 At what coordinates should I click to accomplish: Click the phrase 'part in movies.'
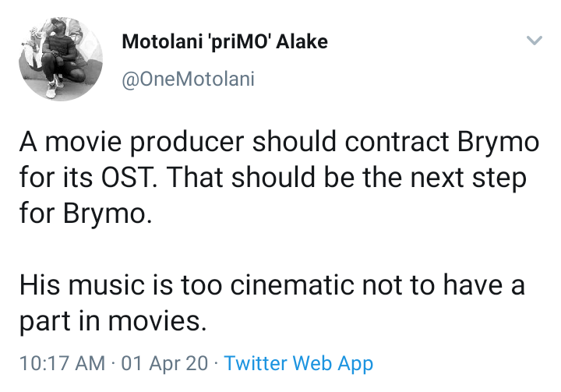pyautogui.click(x=113, y=321)
